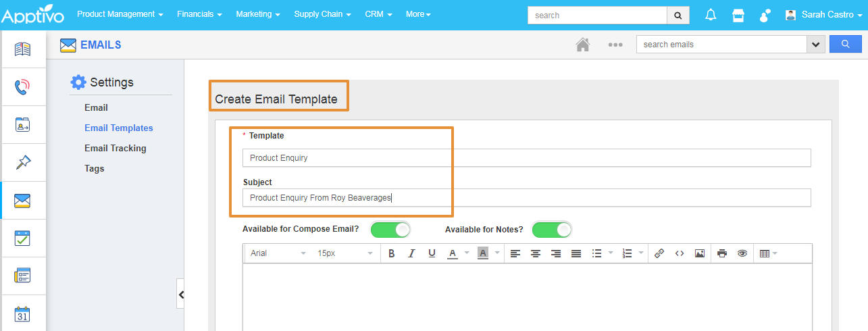Open the Marketing menu
The image size is (868, 331).
[x=258, y=14]
